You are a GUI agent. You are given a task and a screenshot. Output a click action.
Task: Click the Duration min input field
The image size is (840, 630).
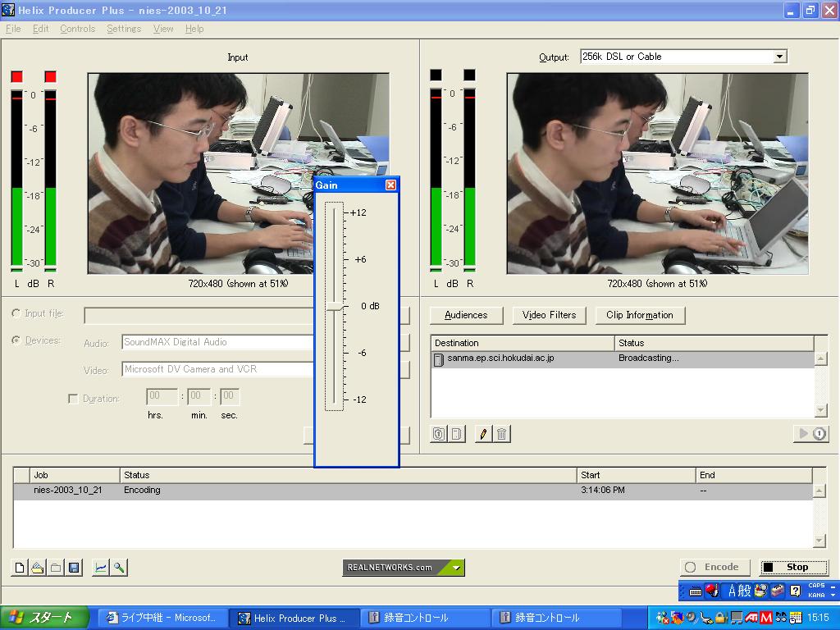coord(199,397)
